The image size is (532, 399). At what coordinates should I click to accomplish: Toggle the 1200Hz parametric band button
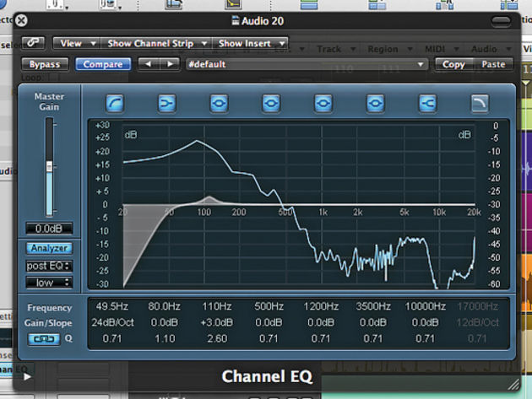(x=323, y=103)
